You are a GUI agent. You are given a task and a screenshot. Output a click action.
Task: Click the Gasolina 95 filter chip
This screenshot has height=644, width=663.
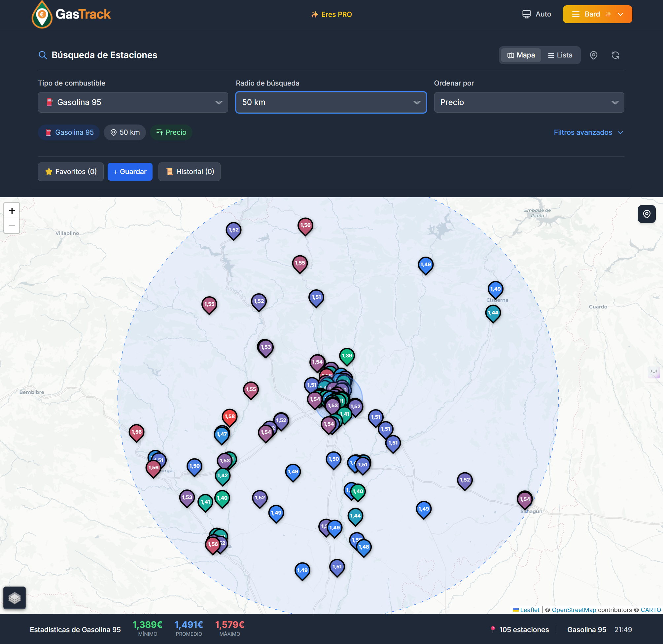pyautogui.click(x=69, y=132)
